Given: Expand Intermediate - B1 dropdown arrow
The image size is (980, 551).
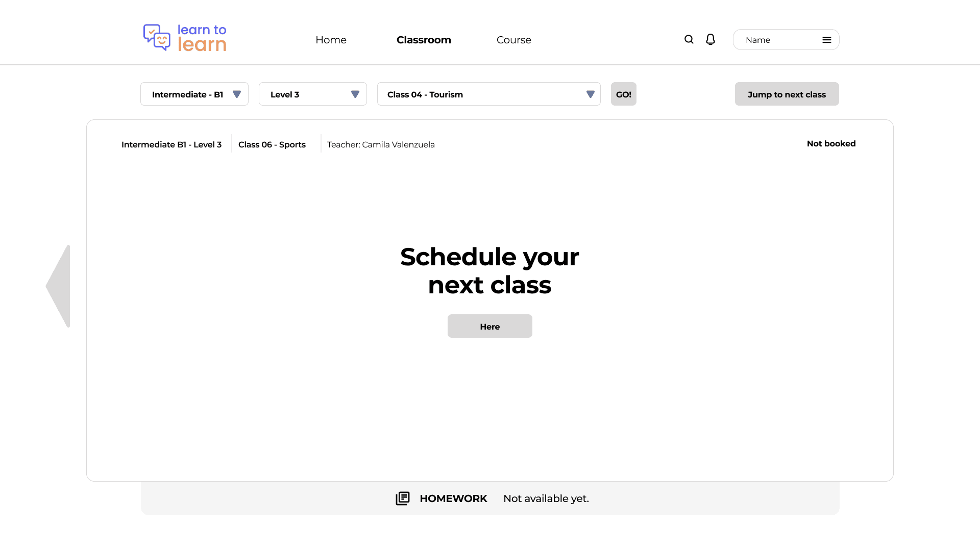Looking at the screenshot, I should [x=237, y=94].
